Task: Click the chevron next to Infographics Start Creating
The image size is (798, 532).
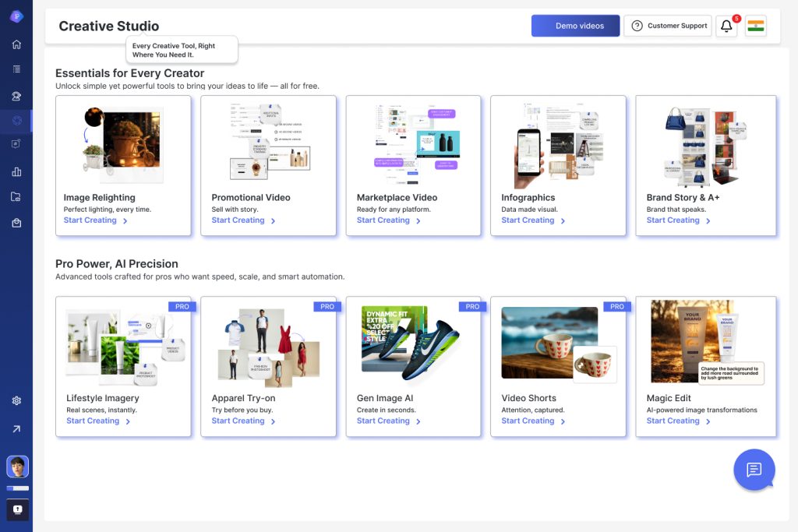Action: tap(563, 221)
